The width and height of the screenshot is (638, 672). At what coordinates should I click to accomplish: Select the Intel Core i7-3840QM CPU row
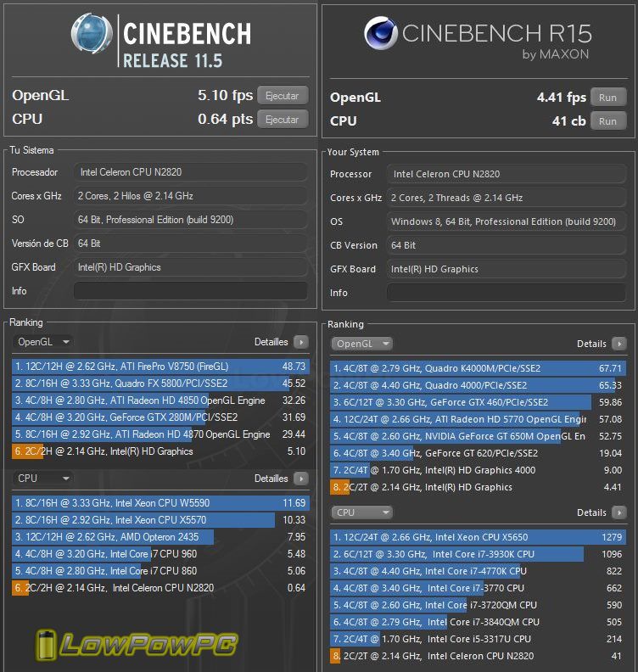point(478,622)
